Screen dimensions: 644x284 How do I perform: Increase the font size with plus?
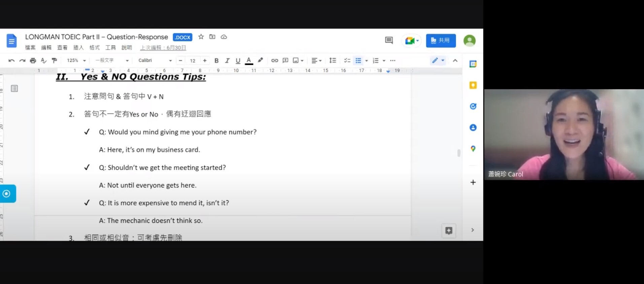205,60
